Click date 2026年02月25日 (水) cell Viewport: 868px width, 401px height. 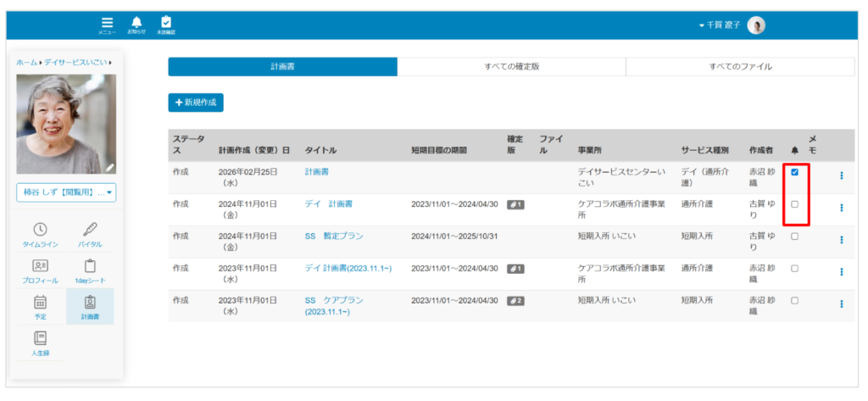248,177
